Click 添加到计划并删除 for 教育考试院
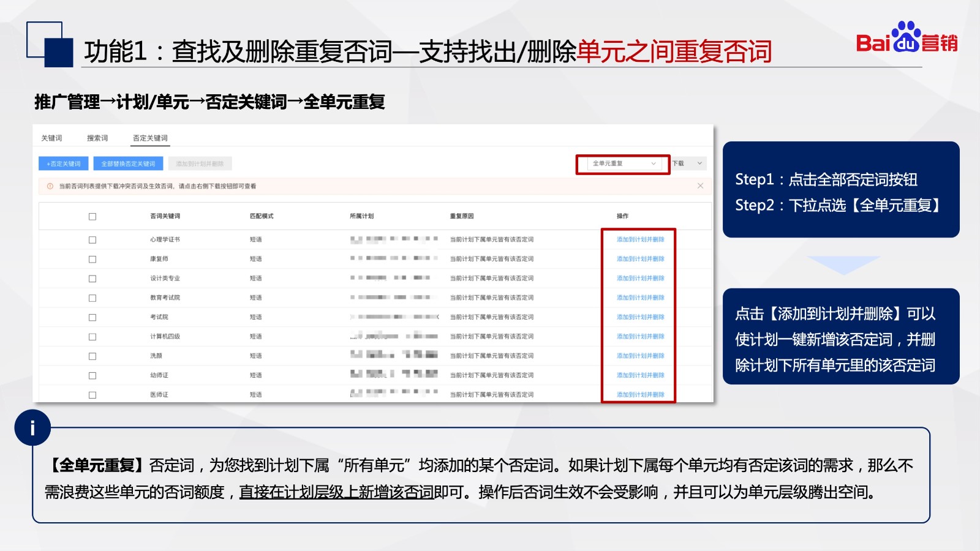Image resolution: width=980 pixels, height=551 pixels. click(640, 298)
